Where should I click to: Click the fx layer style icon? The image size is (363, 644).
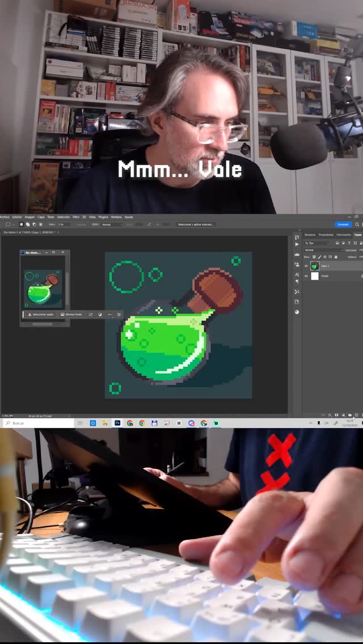(330, 415)
